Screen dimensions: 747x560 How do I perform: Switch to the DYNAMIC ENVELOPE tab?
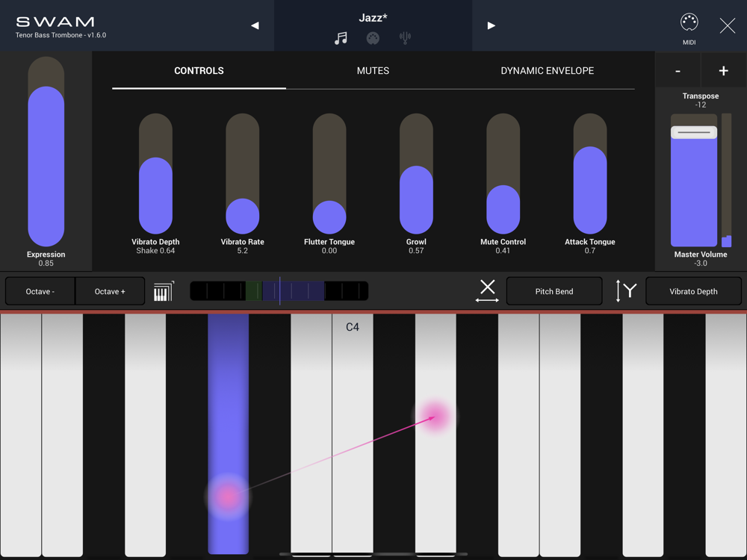coord(548,71)
